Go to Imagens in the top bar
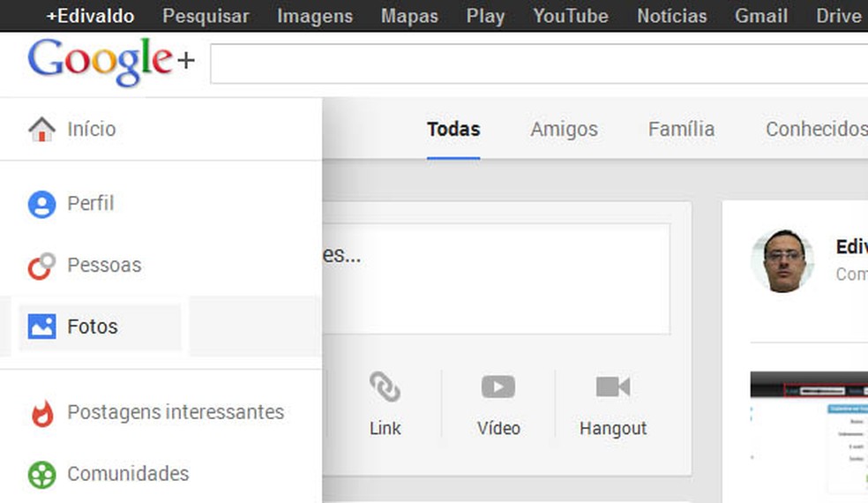Screen dimensions: 868x503 (315, 16)
